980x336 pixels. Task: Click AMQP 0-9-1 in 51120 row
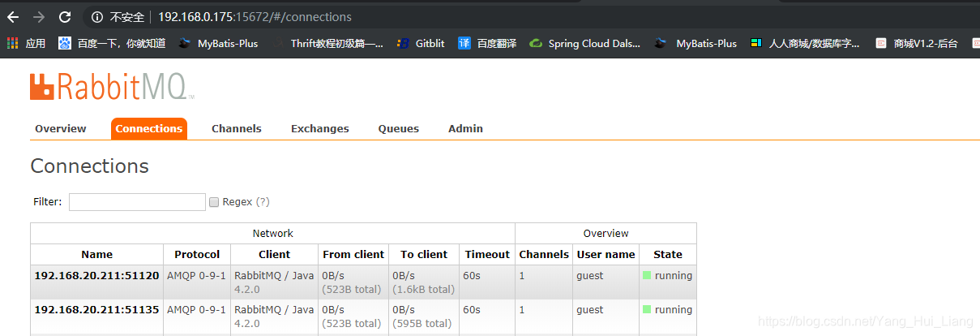coord(196,276)
